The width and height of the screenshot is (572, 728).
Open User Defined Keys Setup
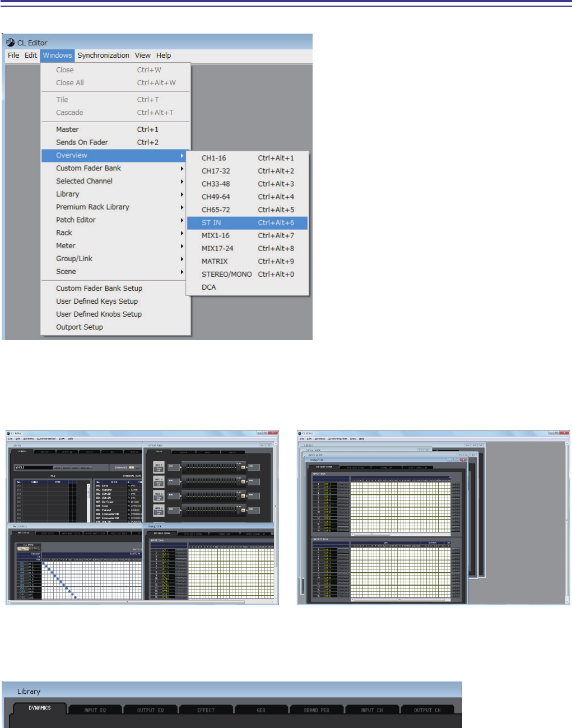(115, 301)
